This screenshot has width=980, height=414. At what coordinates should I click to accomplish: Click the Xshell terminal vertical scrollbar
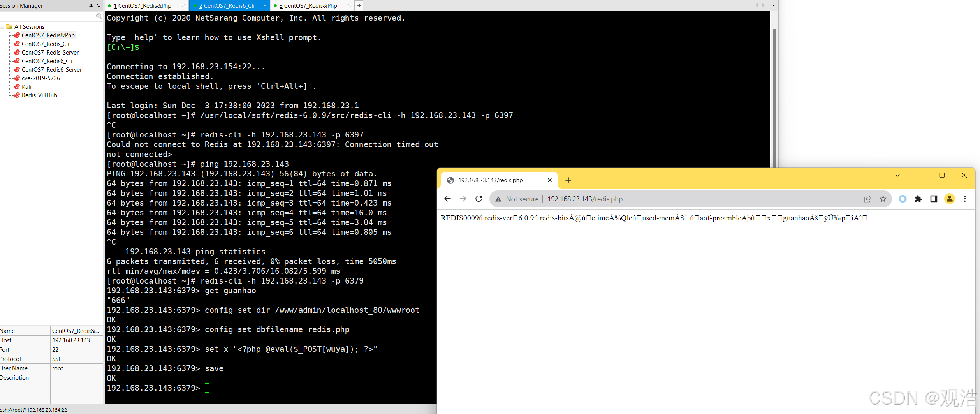(x=774, y=97)
